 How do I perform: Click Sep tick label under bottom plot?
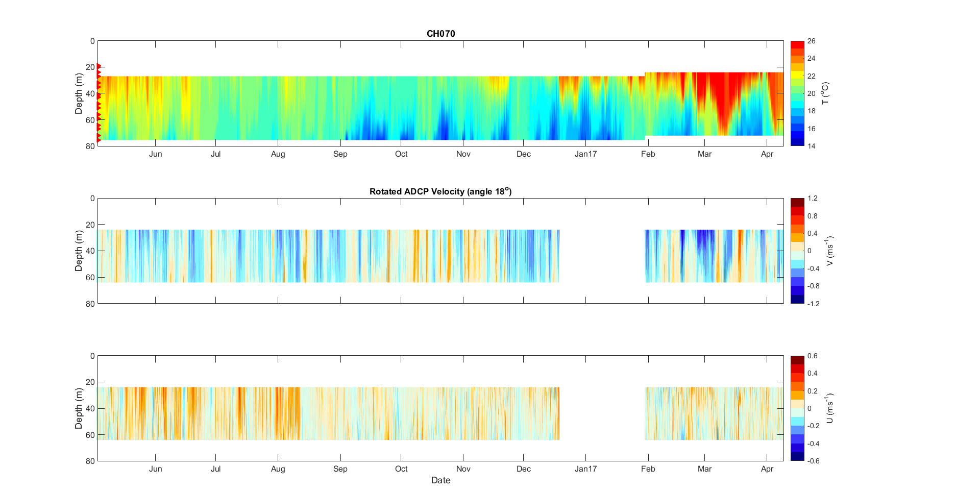coord(340,469)
